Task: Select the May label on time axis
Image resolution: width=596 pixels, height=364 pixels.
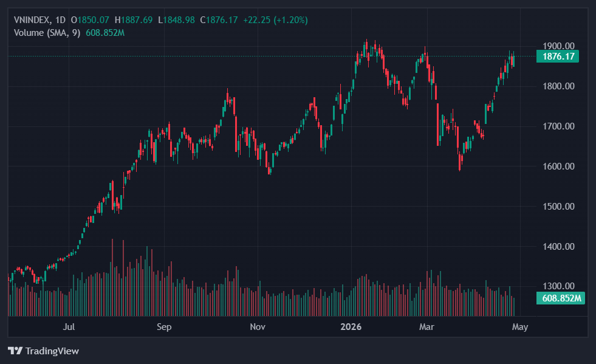Action: coord(519,327)
